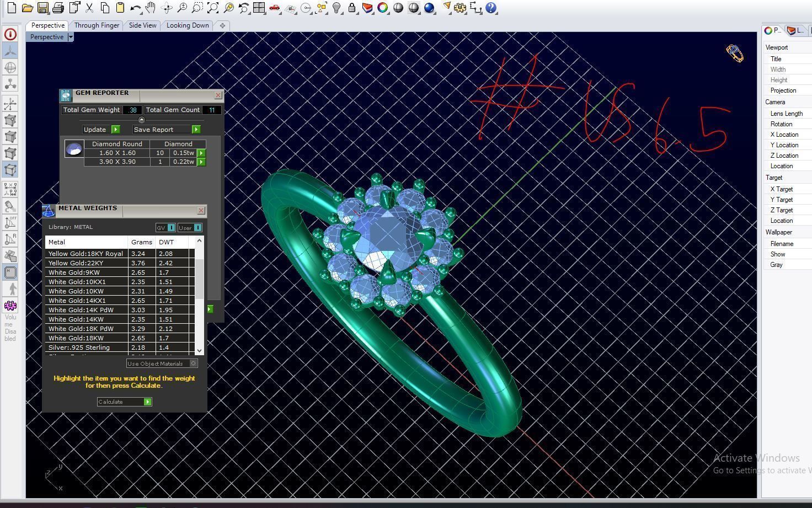Expand the 3.90 X 3.90 diamond row arrow
This screenshot has width=812, height=508.
coord(201,162)
